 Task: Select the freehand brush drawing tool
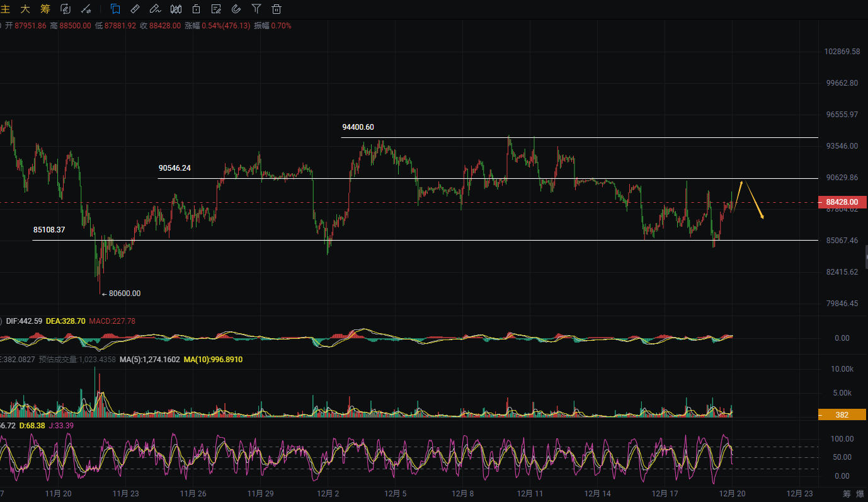(x=155, y=9)
